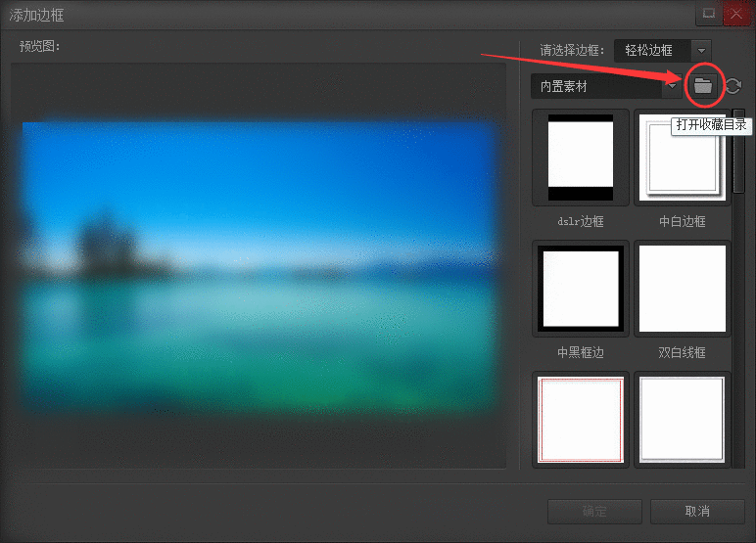Choose the 中白边框 frame thumbnail
The height and width of the screenshot is (543, 756).
pyautogui.click(x=682, y=158)
